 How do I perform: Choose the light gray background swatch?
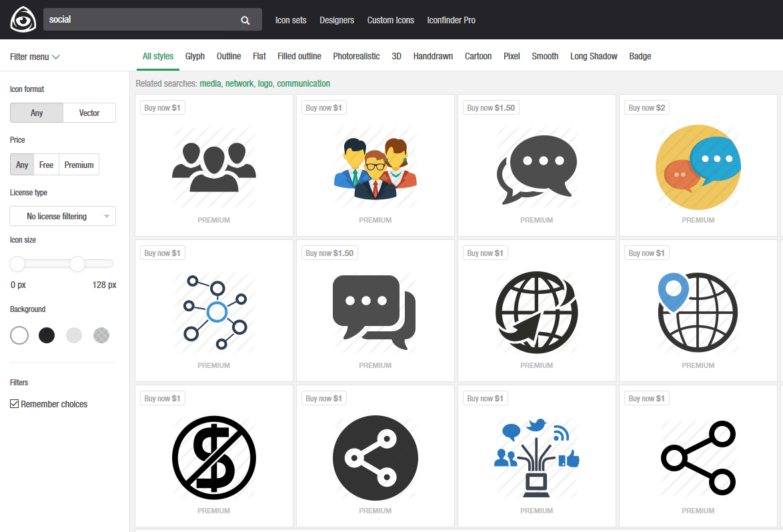click(74, 335)
